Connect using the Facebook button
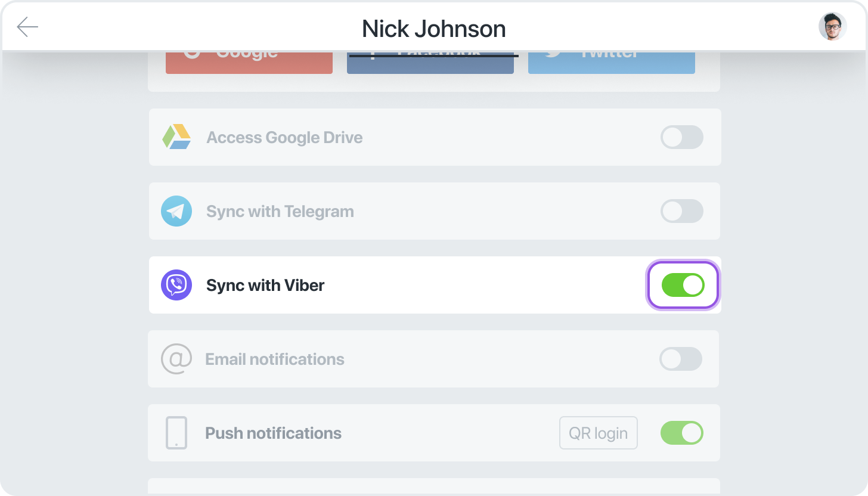The width and height of the screenshot is (868, 496). (x=430, y=57)
